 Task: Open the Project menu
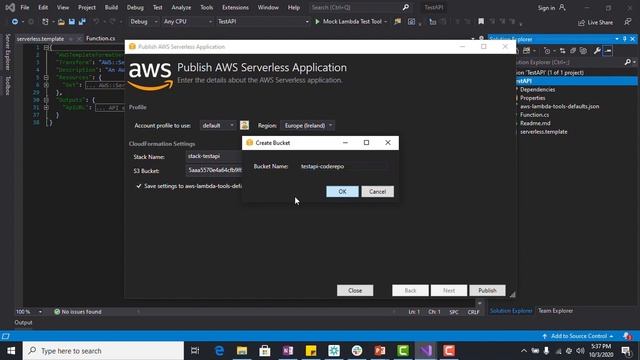(x=87, y=7)
